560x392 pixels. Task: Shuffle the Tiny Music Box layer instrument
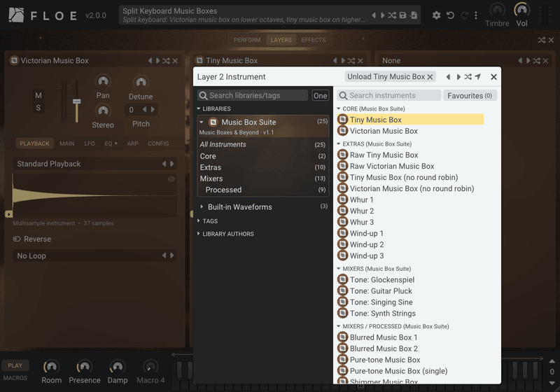tap(351, 61)
